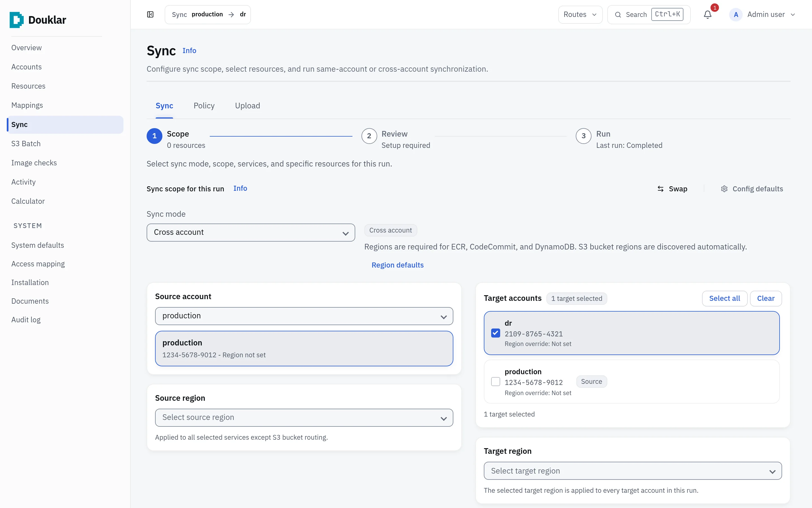Viewport: 812px width, 508px height.
Task: Click the Config defaults gear icon
Action: (724, 189)
